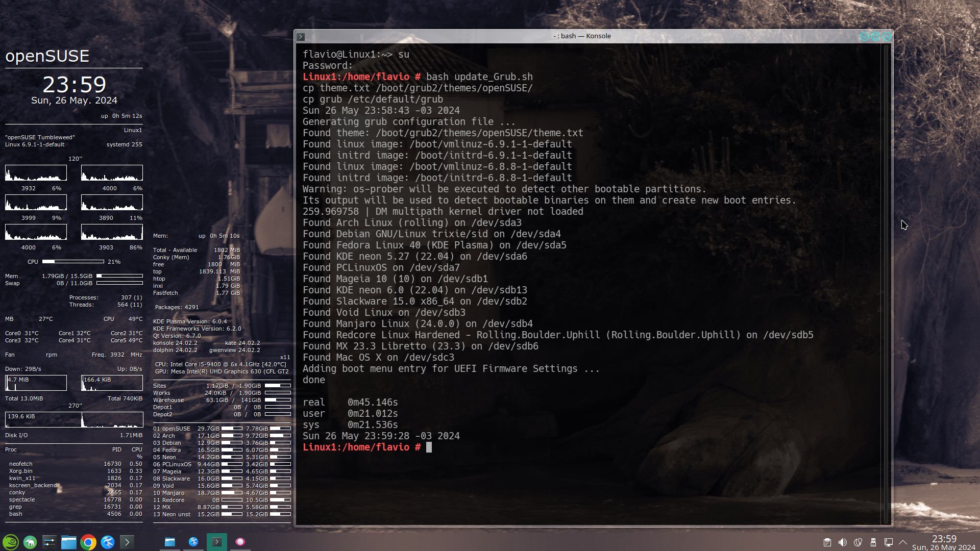Click 'Found MX 23.3 Libretto' line

pyautogui.click(x=421, y=346)
